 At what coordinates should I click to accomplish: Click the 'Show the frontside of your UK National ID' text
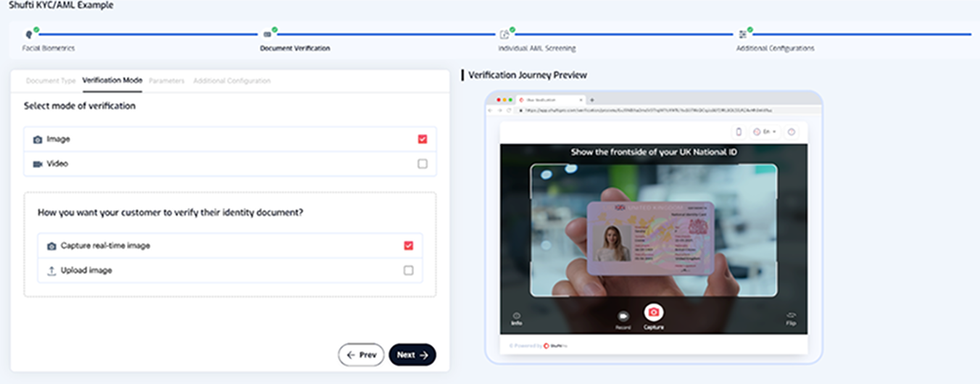click(654, 152)
